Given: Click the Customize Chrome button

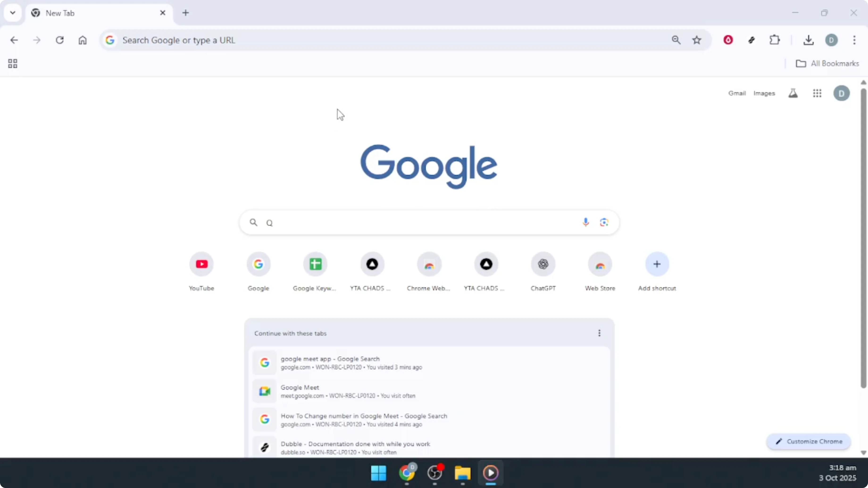Looking at the screenshot, I should pyautogui.click(x=809, y=442).
